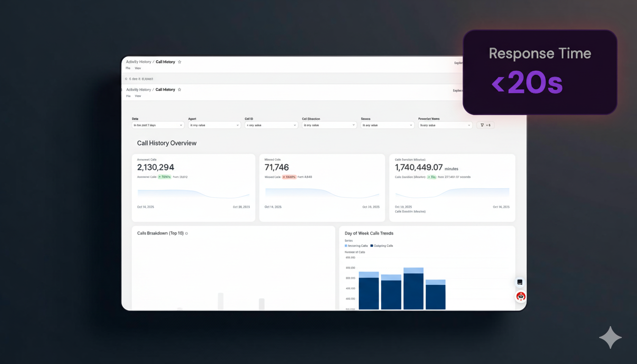Click info icon beside Calls Breakdown (Top 10)

187,234
